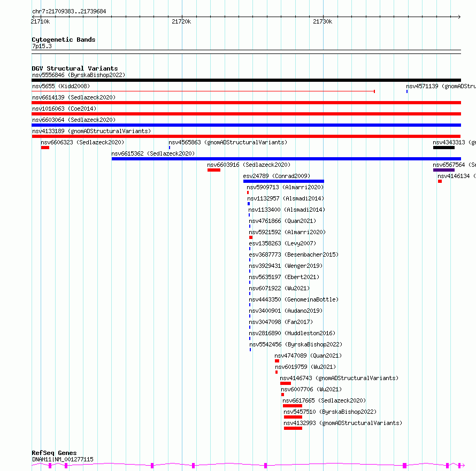Open nsv5655 (Kidd2008) variant label
The width and height of the screenshot is (476, 471).
(x=61, y=86)
